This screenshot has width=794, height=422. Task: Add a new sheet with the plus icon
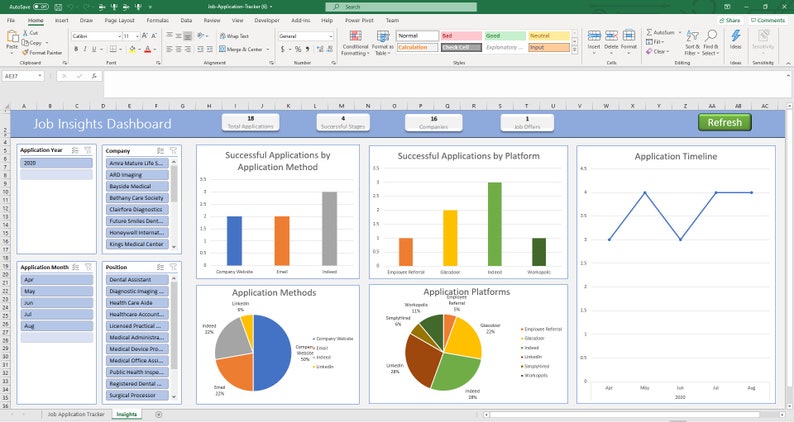(x=158, y=414)
